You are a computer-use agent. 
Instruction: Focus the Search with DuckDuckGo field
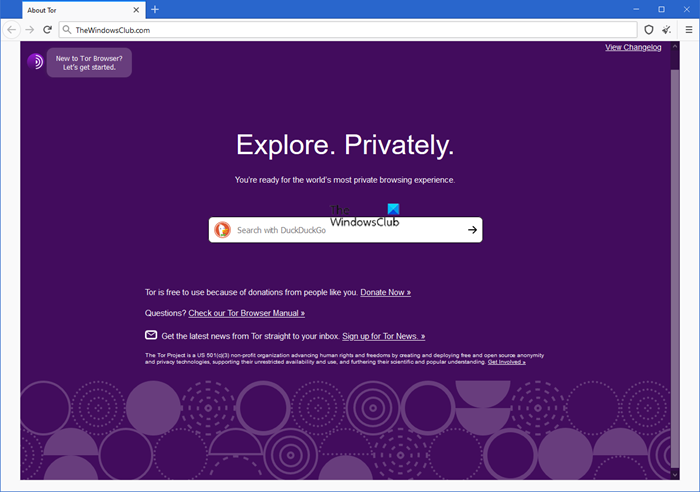[x=346, y=230]
